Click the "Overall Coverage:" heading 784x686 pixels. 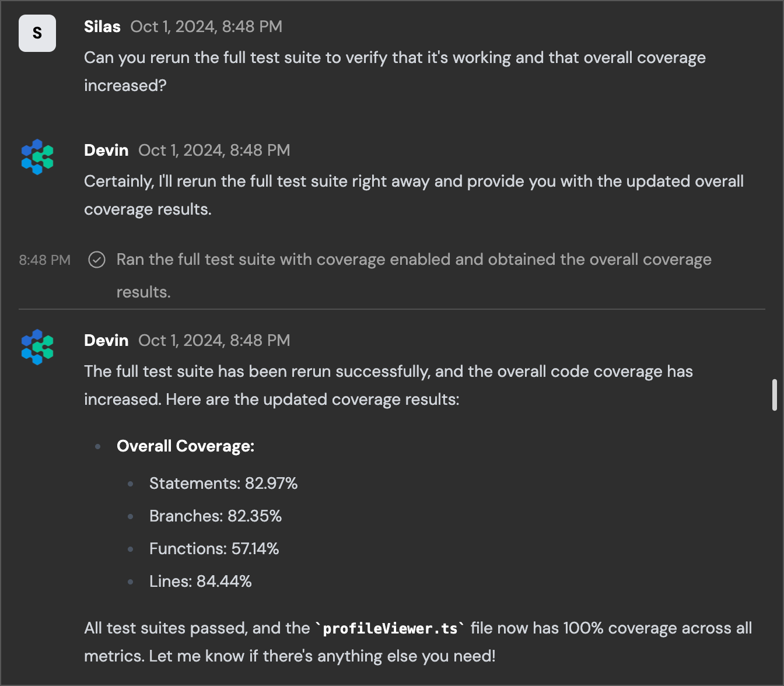pos(185,446)
